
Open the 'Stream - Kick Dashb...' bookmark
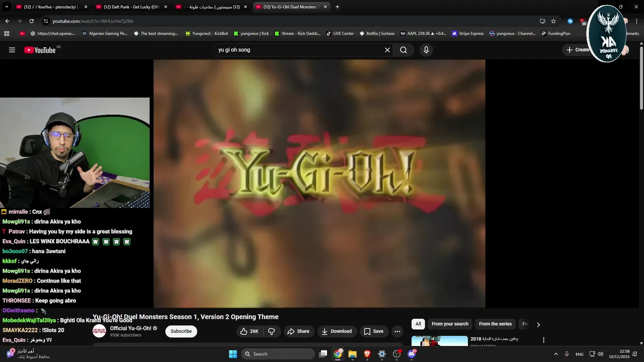tap(297, 34)
